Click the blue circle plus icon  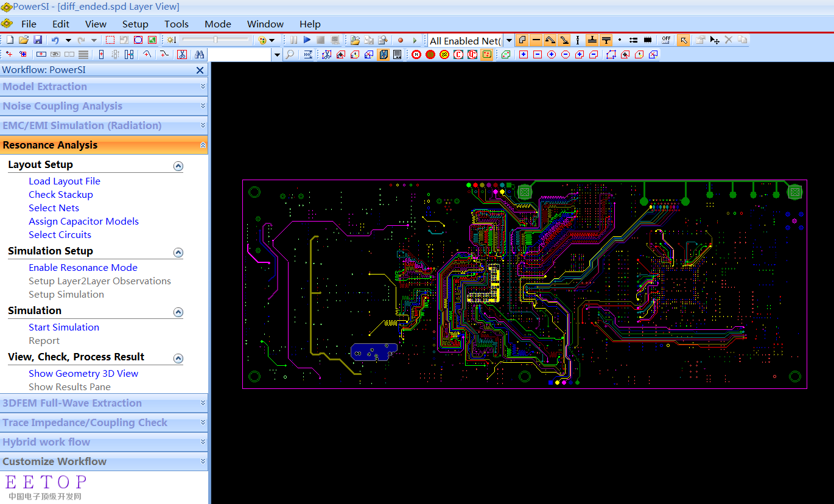coord(552,54)
